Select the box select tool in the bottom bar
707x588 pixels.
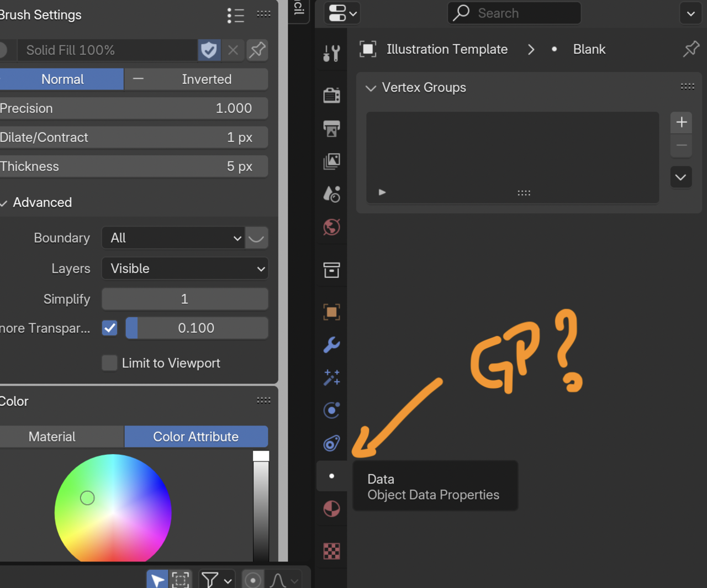pos(180,579)
